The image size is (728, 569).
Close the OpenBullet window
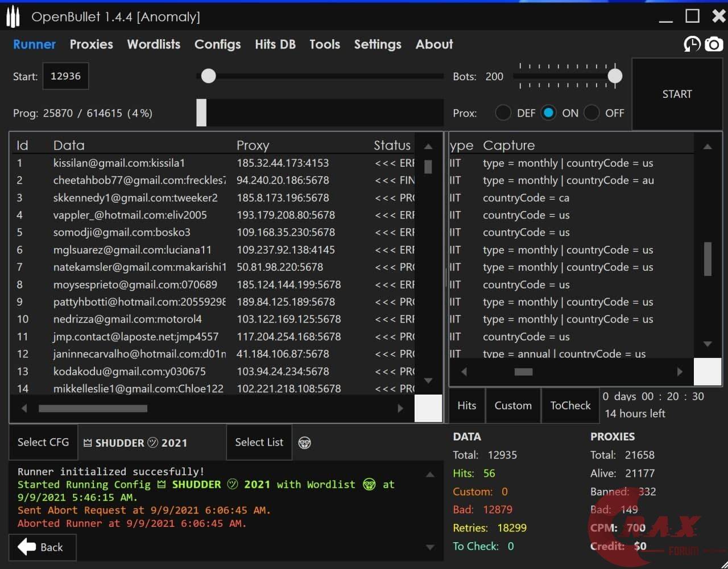[x=718, y=16]
